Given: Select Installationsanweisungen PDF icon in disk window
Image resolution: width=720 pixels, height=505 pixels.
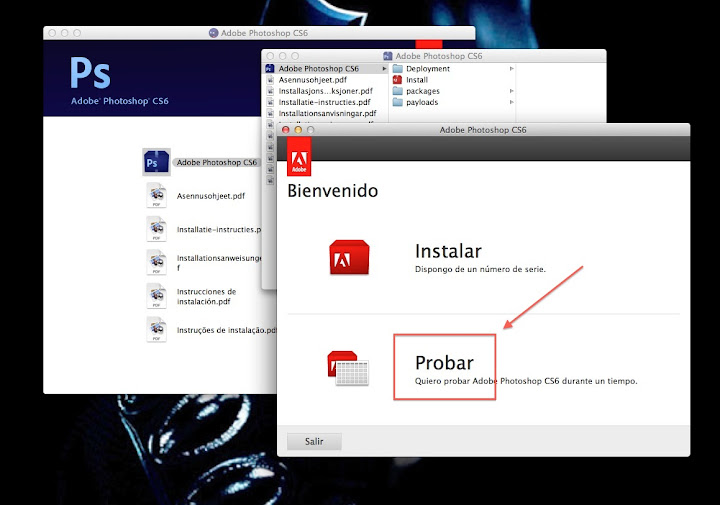Looking at the screenshot, I should click(x=157, y=262).
